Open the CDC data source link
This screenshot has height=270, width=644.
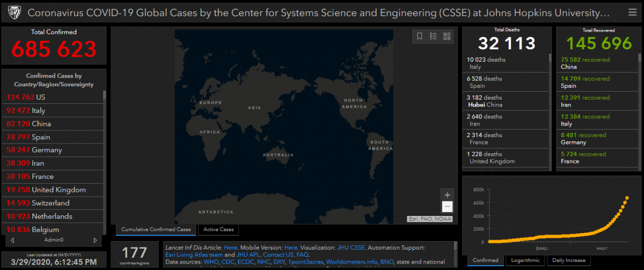click(x=227, y=261)
